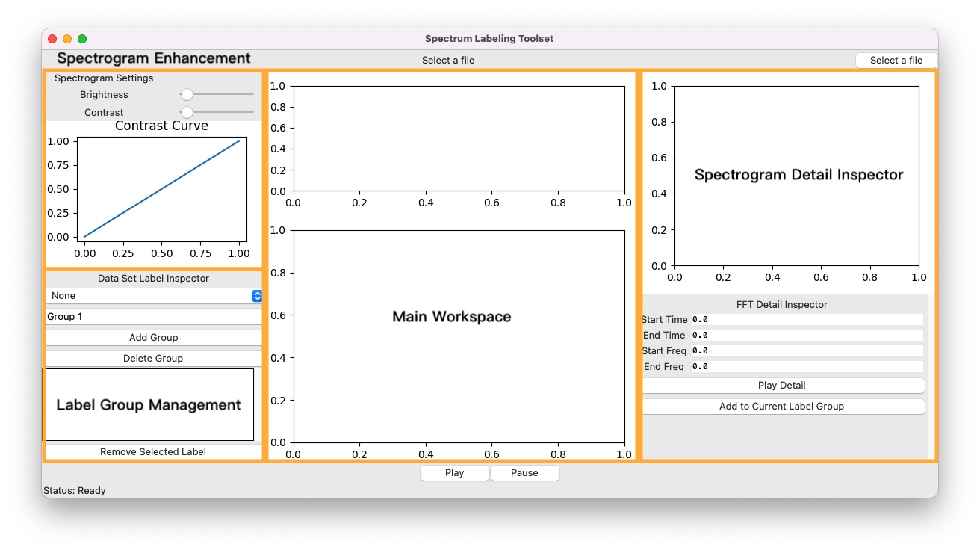Click the Contrast Curve plot

[x=161, y=189]
